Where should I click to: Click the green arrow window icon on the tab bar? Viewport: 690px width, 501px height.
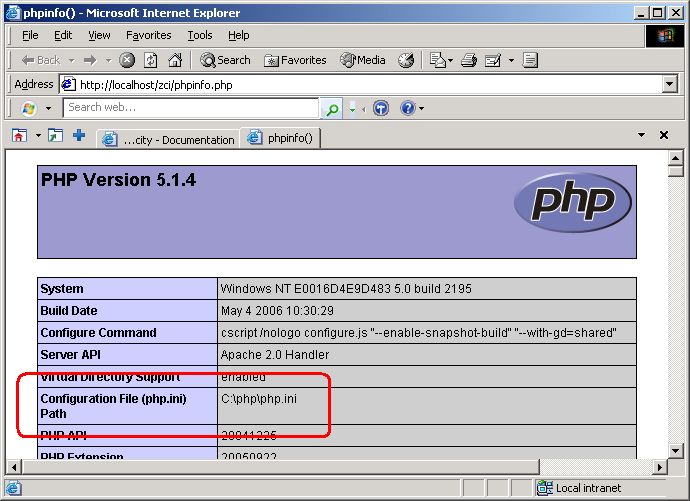(55, 135)
